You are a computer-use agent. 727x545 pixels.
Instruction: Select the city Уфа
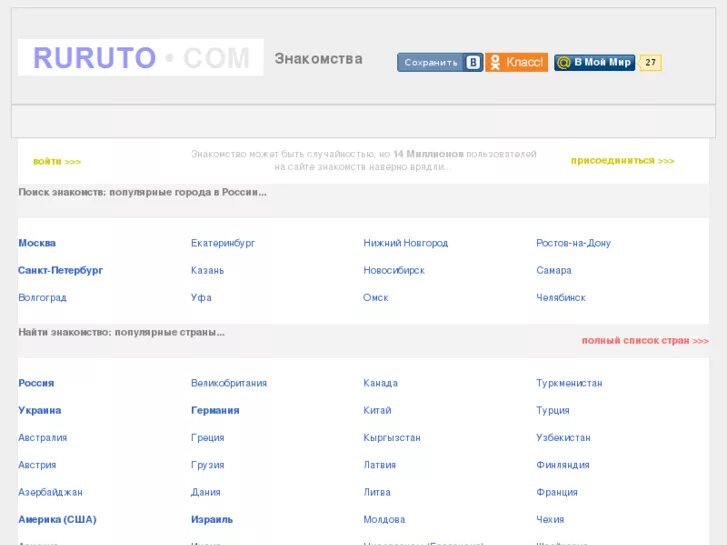point(201,298)
